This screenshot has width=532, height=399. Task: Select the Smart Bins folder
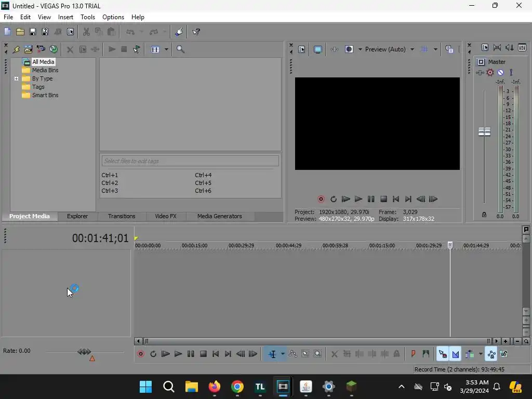click(45, 96)
